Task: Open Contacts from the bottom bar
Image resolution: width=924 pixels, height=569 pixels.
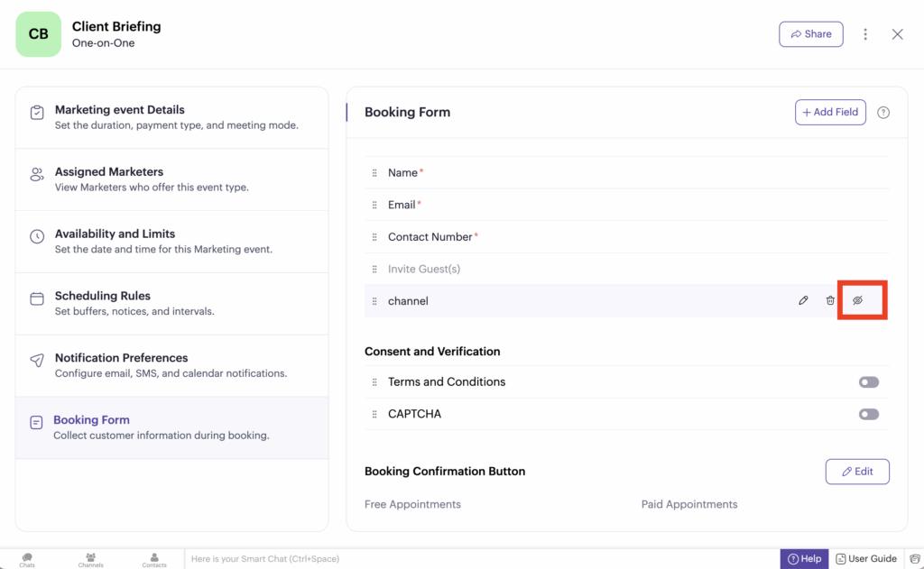Action: 154,560
